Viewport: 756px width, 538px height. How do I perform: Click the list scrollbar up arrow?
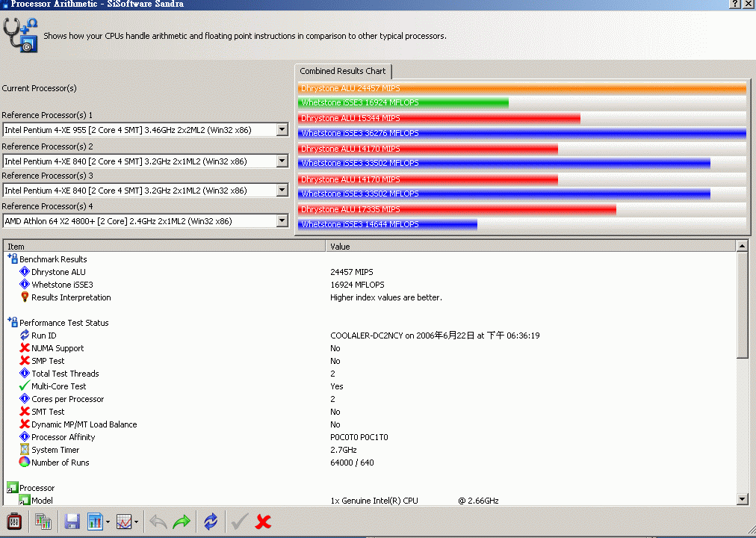tap(743, 247)
